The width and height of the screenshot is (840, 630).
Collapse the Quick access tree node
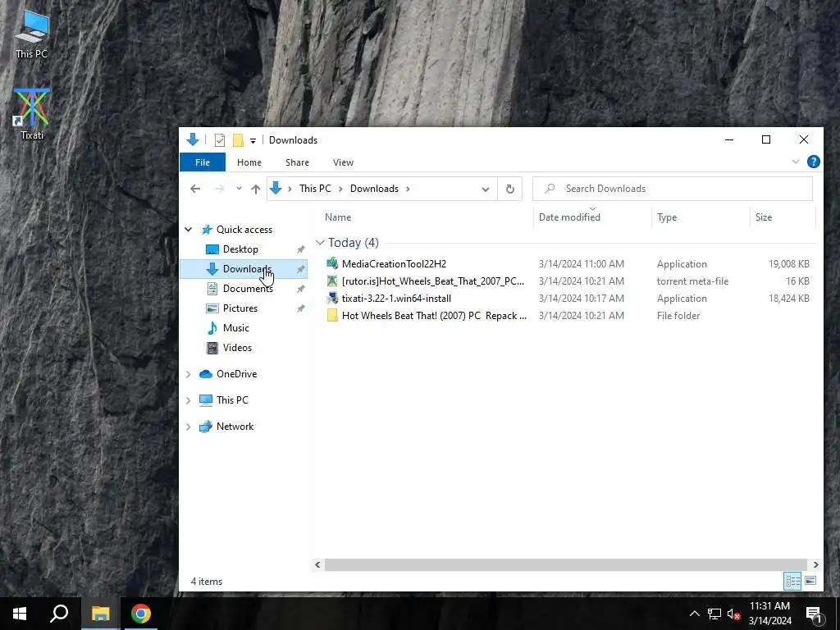coord(189,230)
